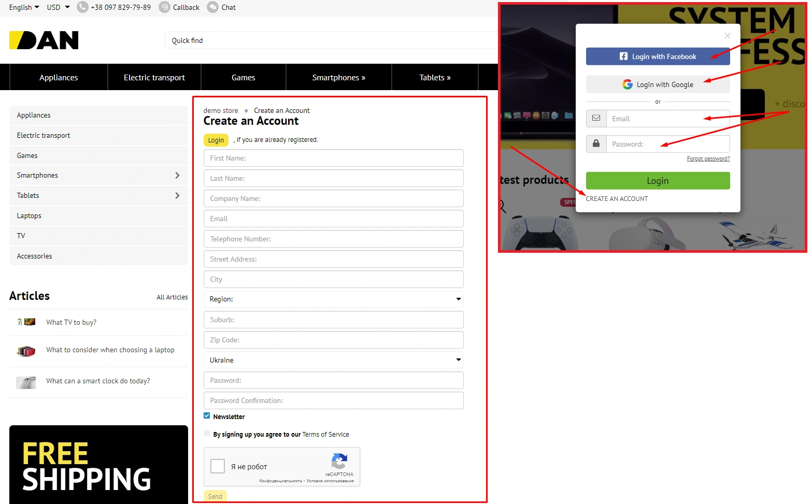Click the First Name field

[334, 158]
